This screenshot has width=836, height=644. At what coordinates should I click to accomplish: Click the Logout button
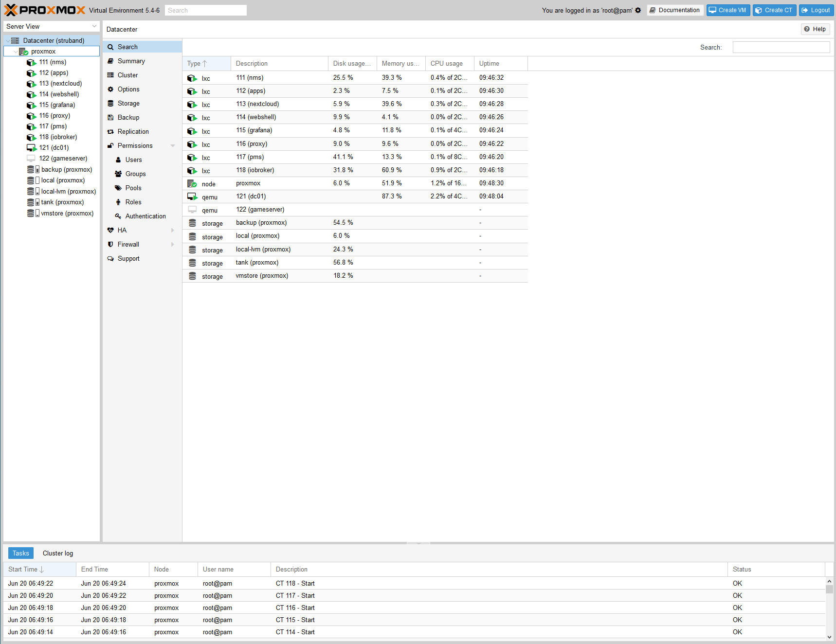coord(816,10)
